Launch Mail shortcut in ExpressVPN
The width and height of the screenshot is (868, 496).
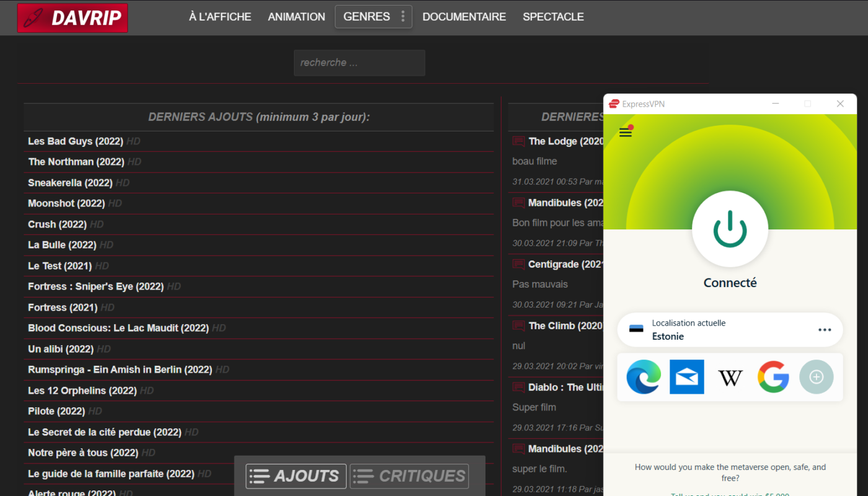[x=687, y=377]
